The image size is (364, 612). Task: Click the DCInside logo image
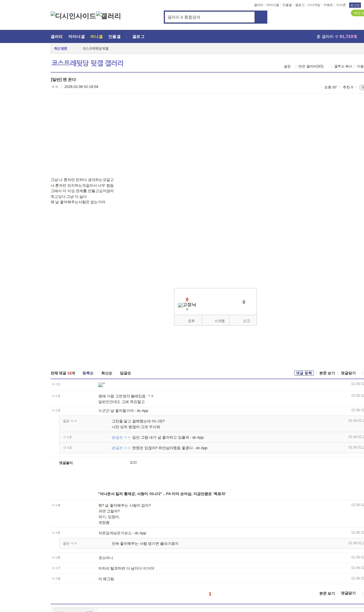click(73, 16)
